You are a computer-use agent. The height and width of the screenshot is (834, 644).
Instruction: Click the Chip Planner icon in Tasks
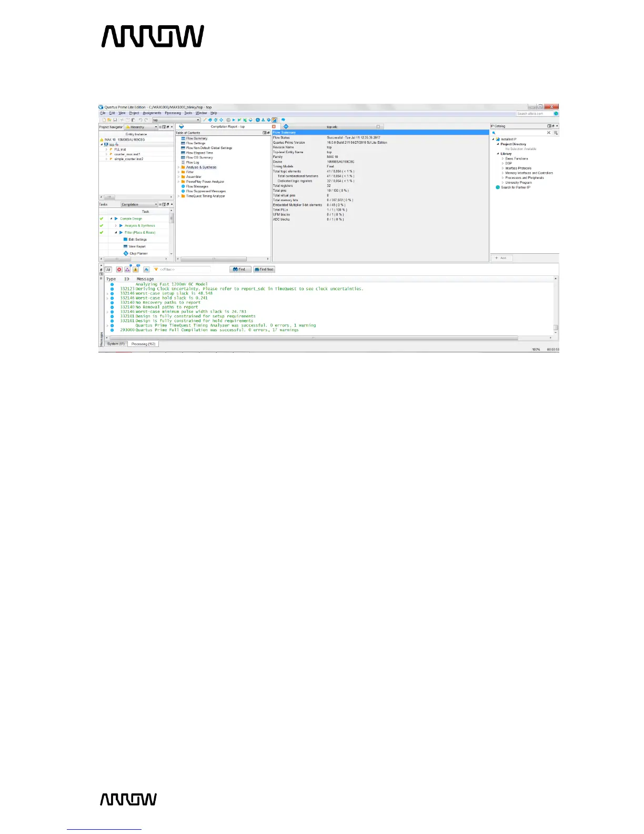coord(126,253)
